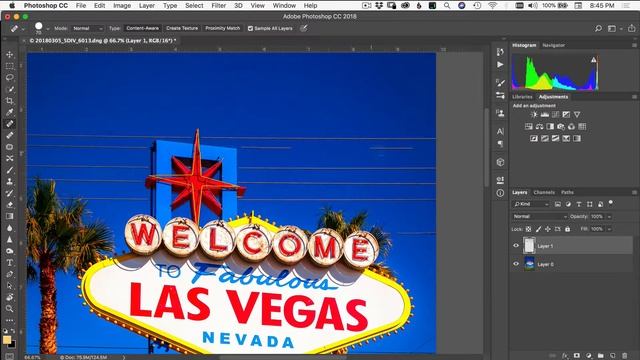Select the Zoom tool
This screenshot has height=360, width=640.
point(9,309)
